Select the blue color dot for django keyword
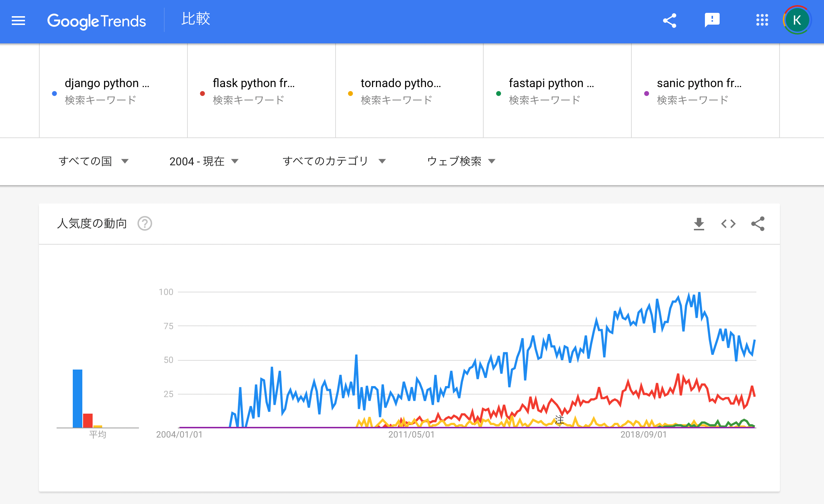This screenshot has height=504, width=824. tap(54, 93)
